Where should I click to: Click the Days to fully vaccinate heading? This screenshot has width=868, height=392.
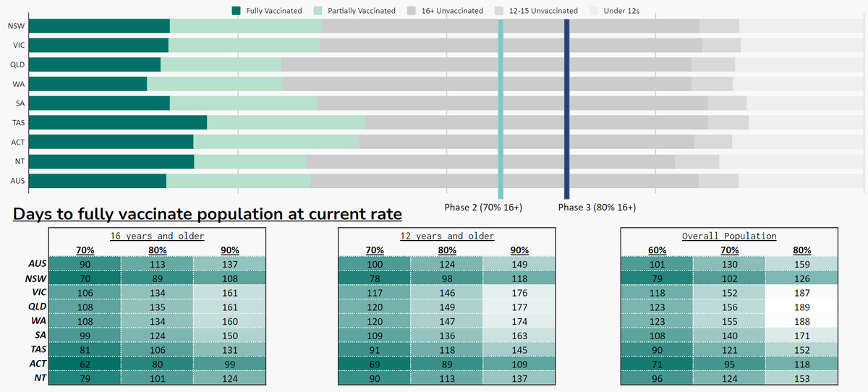point(208,215)
